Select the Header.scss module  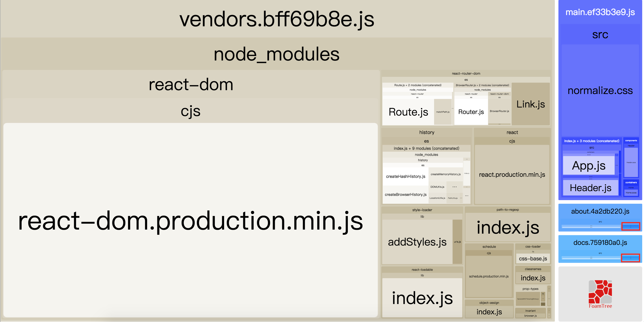[x=631, y=162]
